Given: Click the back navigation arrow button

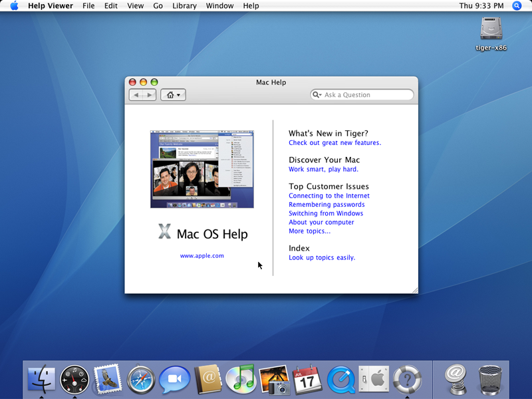Looking at the screenshot, I should (136, 95).
